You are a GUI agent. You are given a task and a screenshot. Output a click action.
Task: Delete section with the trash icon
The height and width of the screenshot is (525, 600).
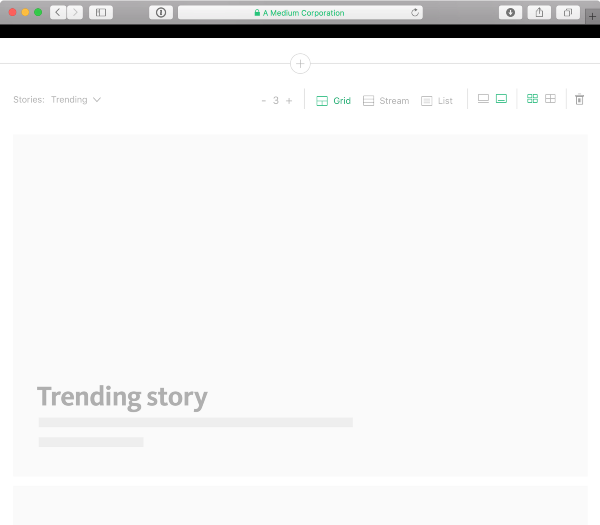click(x=579, y=100)
